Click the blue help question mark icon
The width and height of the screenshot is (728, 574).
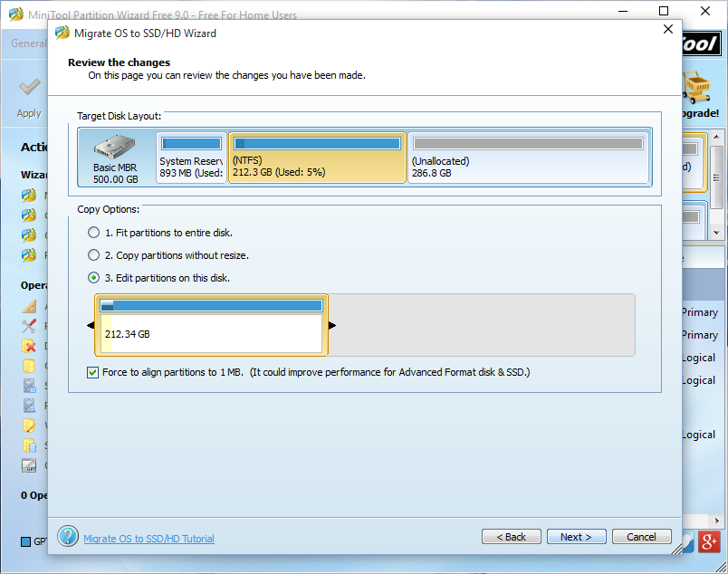point(68,536)
